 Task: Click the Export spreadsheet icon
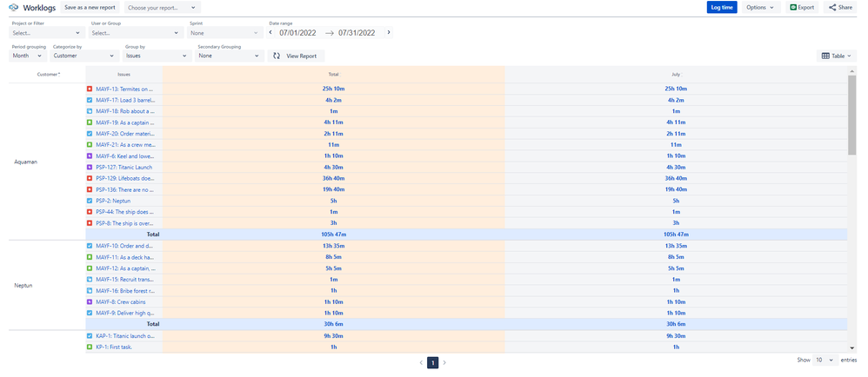pos(792,8)
